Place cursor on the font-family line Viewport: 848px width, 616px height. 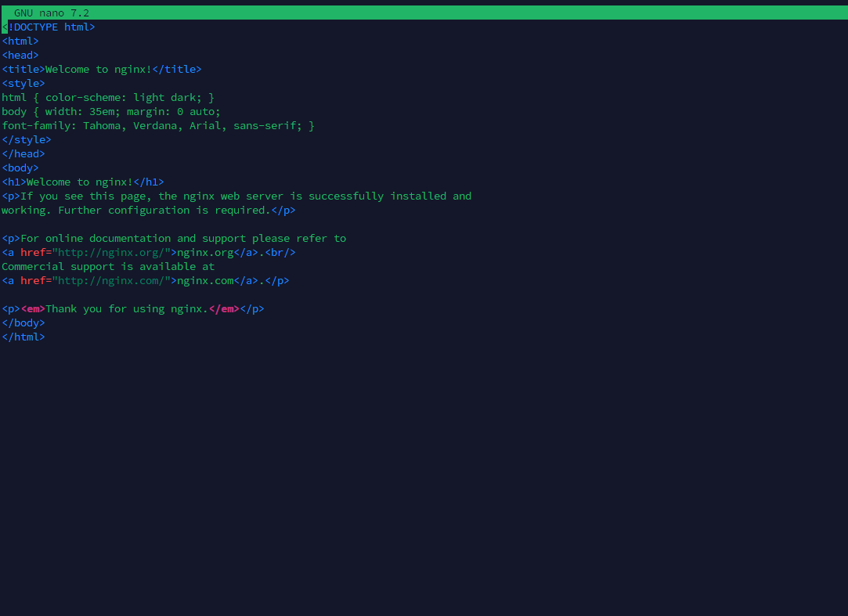tap(157, 126)
